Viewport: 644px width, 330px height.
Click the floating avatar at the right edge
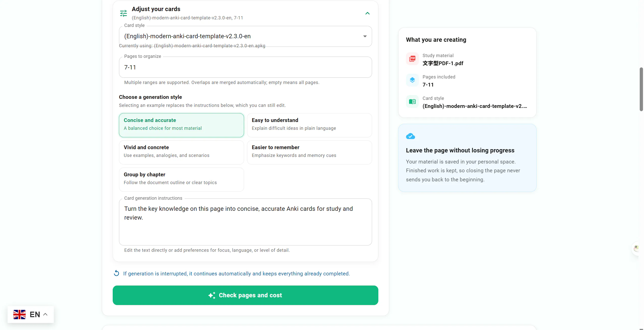tap(636, 249)
